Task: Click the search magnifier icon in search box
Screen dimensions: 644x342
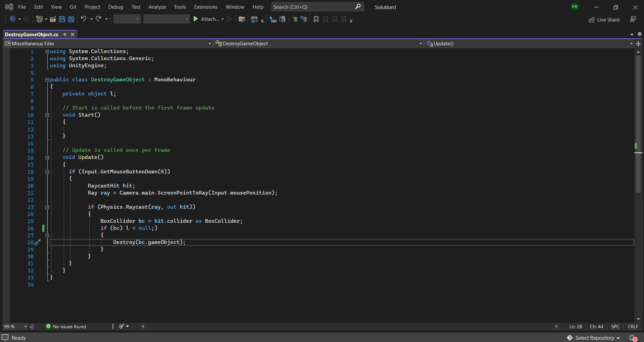Action: (358, 6)
